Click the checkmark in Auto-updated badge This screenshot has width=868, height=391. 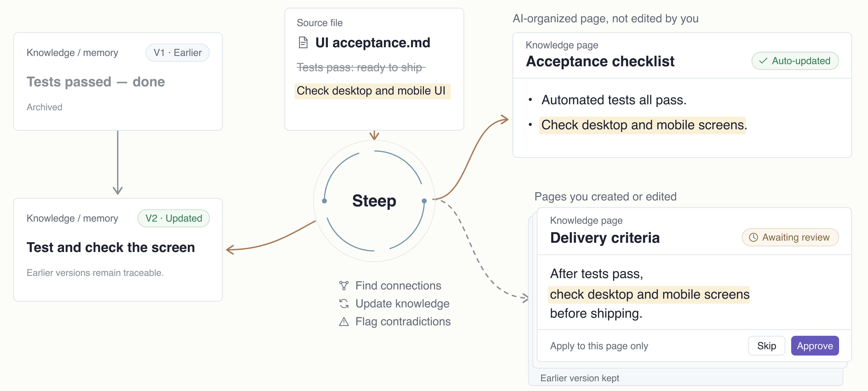763,61
